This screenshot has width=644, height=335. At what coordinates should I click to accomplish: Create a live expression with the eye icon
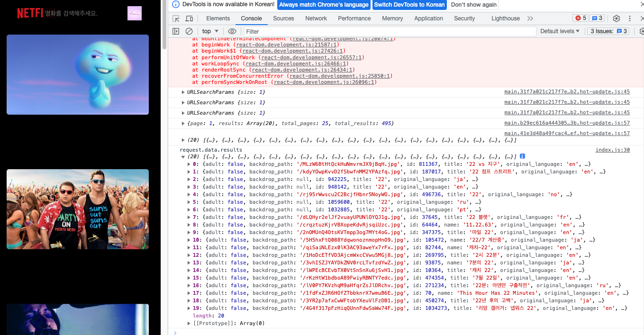pos(232,31)
